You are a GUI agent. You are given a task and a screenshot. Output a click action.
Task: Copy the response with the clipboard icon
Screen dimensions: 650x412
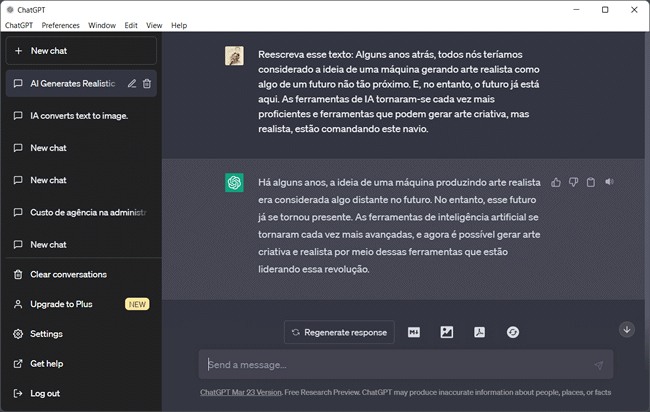pos(591,182)
